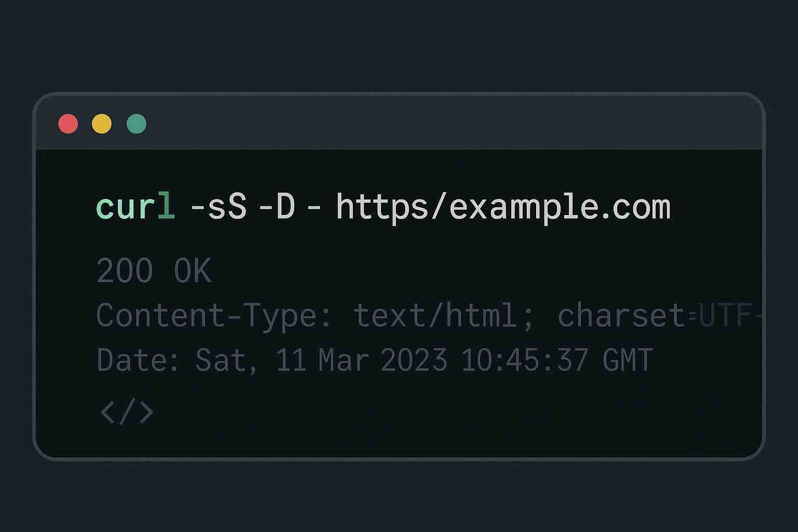
Task: Open the https/example.com URL
Action: point(503,208)
